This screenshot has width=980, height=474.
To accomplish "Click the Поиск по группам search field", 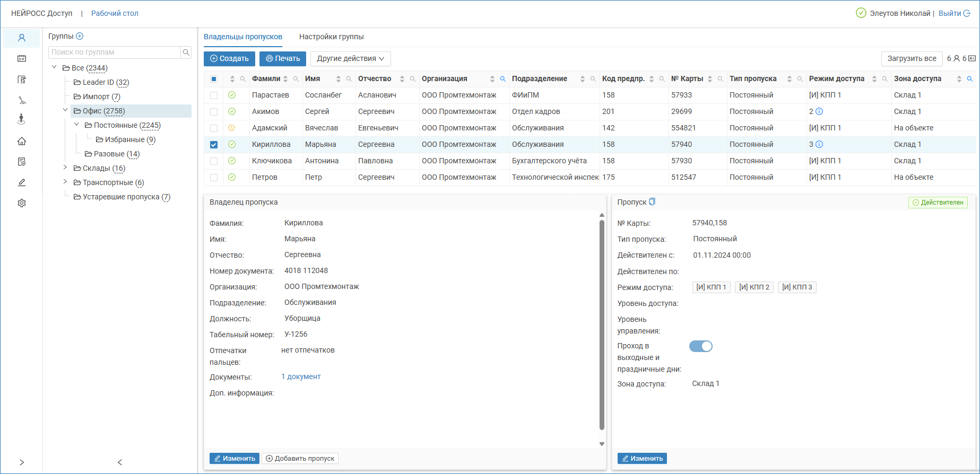I will coord(115,52).
